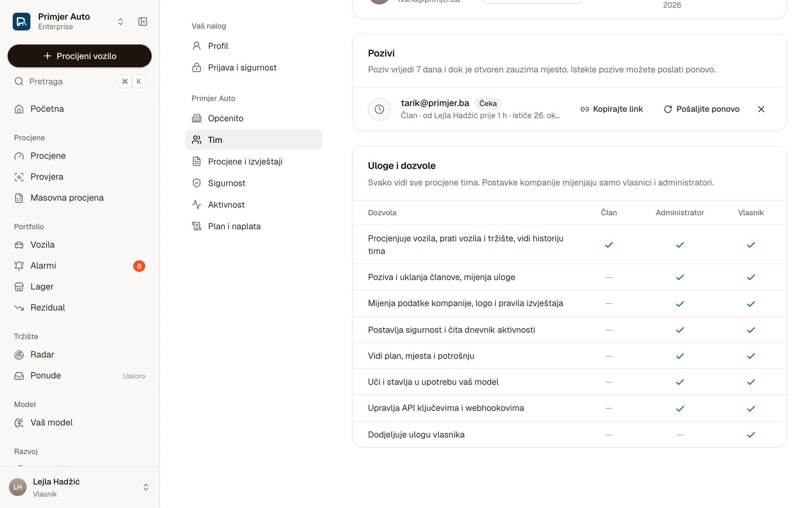The image size is (812, 508).
Task: Open Radar under Tržište
Action: [x=80, y=355]
